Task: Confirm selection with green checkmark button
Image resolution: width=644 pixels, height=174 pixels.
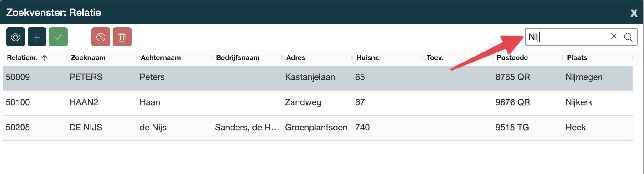Action: pos(58,37)
